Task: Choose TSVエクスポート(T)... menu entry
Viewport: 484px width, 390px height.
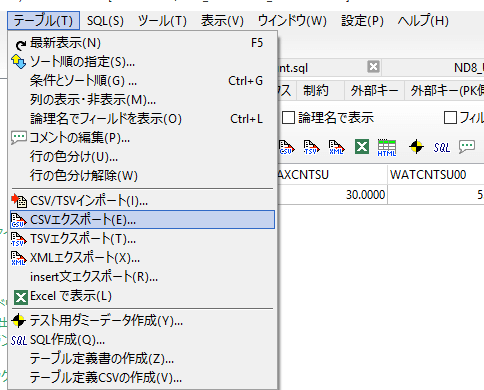Action: [143, 239]
